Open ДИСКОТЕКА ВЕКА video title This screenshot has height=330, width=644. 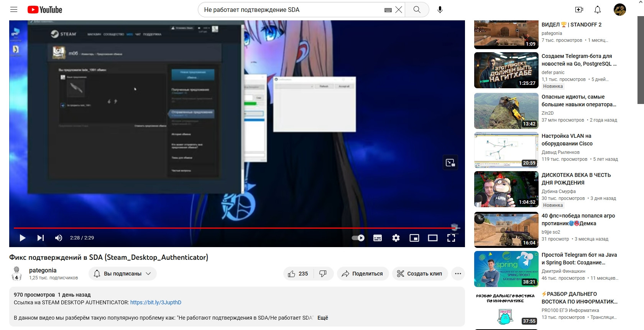[x=576, y=179]
